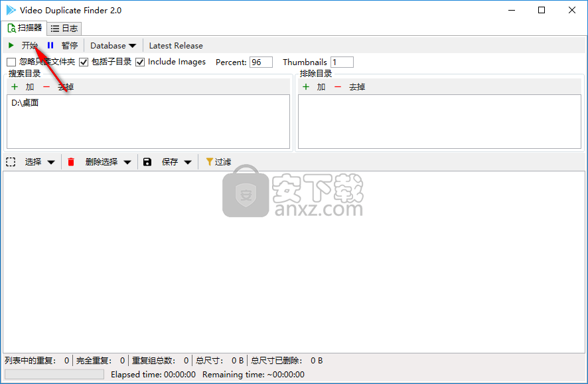Click the green play Start icon
Screen dimensions: 588x384
11,45
